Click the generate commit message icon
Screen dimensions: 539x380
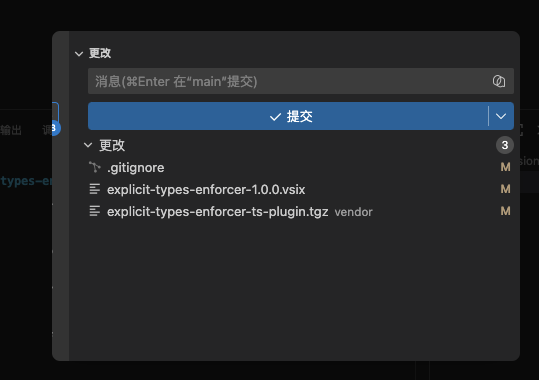click(498, 81)
